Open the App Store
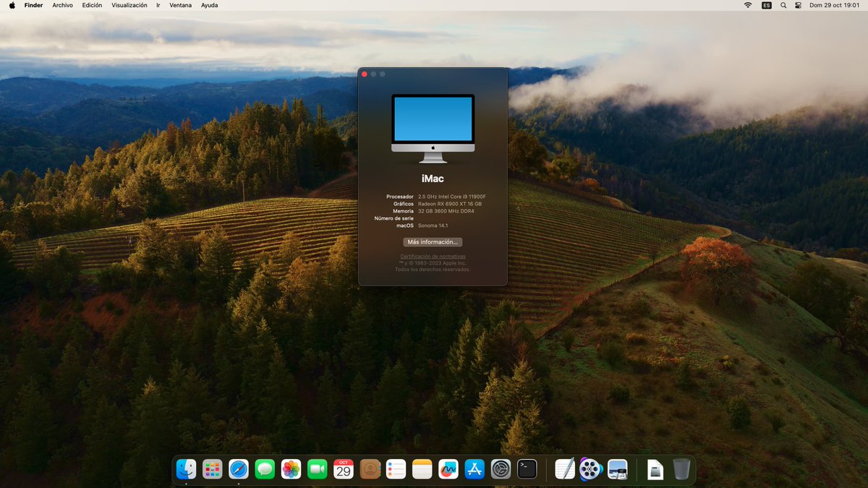The image size is (868, 488). 474,469
